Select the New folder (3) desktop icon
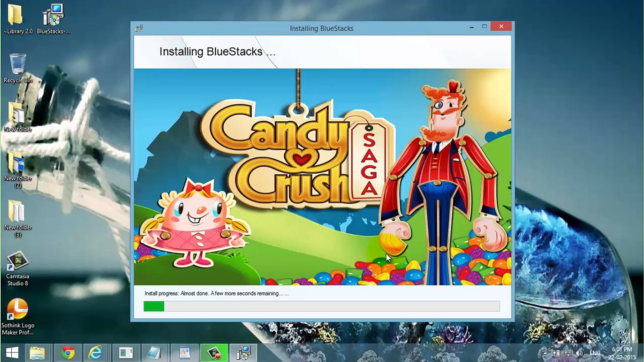The height and width of the screenshot is (362, 644). pos(17,219)
